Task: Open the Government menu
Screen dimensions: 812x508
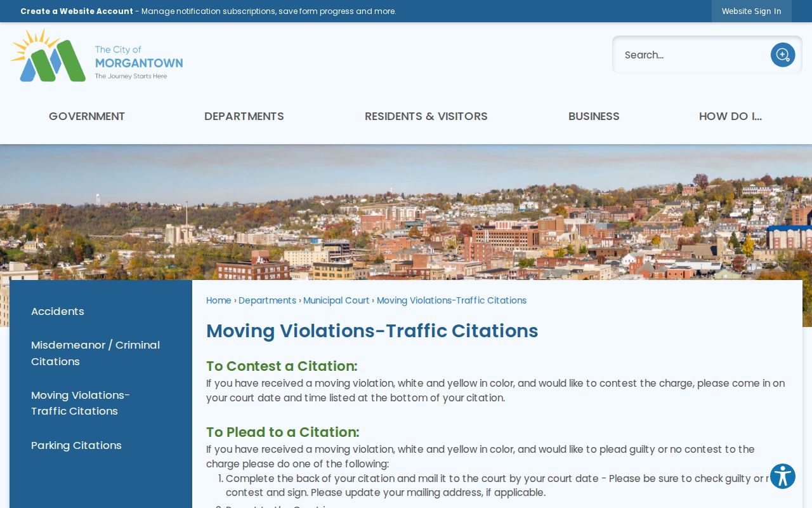Action: pos(87,116)
